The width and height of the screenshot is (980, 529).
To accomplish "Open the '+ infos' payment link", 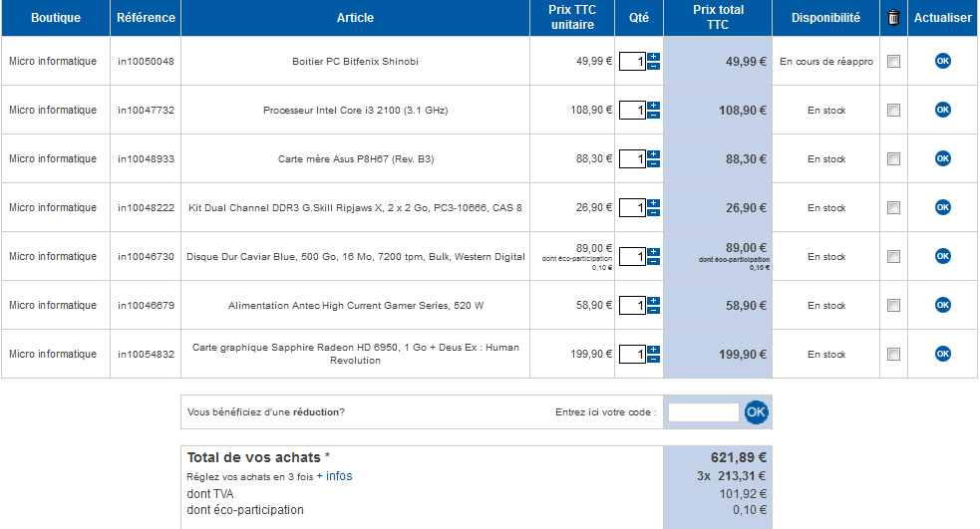I will (334, 476).
